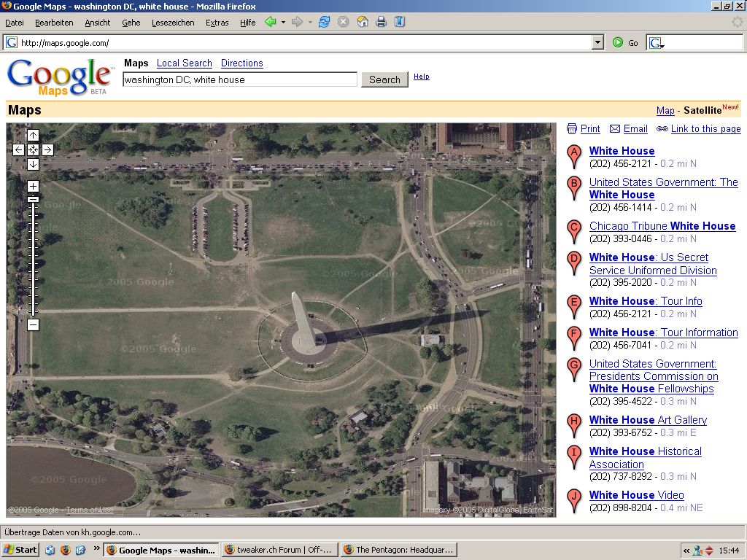
Task: Click the Firefox reload toolbar icon
Action: (x=324, y=22)
